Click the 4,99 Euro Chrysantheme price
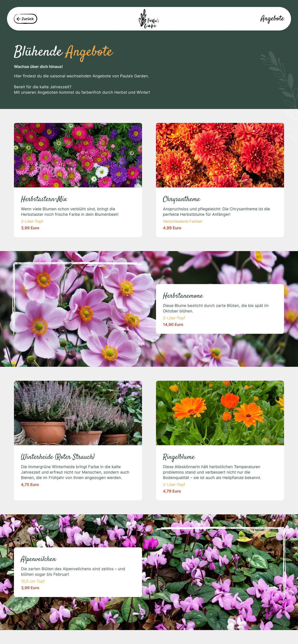Screen dimensions: 298x644 (x=172, y=228)
